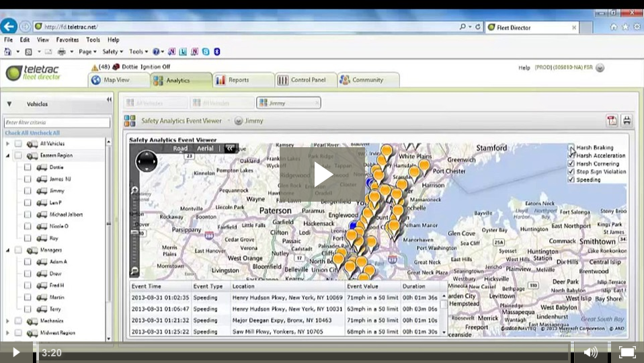The image size is (644, 363).
Task: Click the vehicle filter criteria field
Action: click(x=57, y=122)
